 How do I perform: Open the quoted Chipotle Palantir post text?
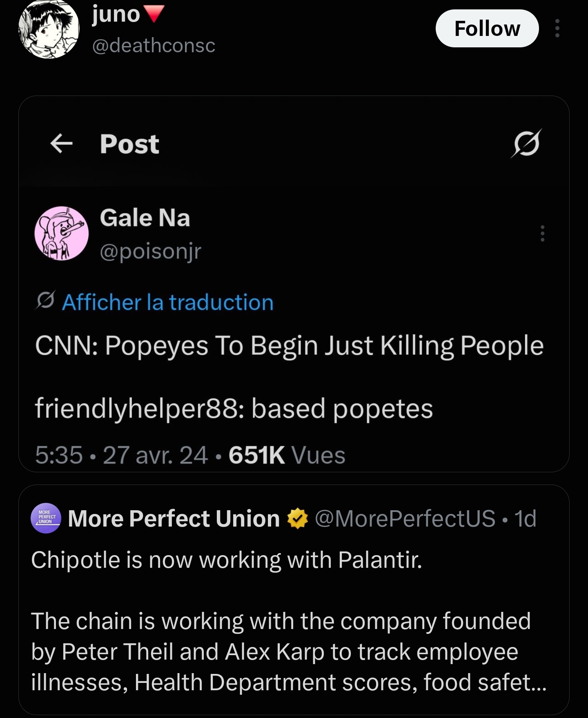pyautogui.click(x=289, y=620)
